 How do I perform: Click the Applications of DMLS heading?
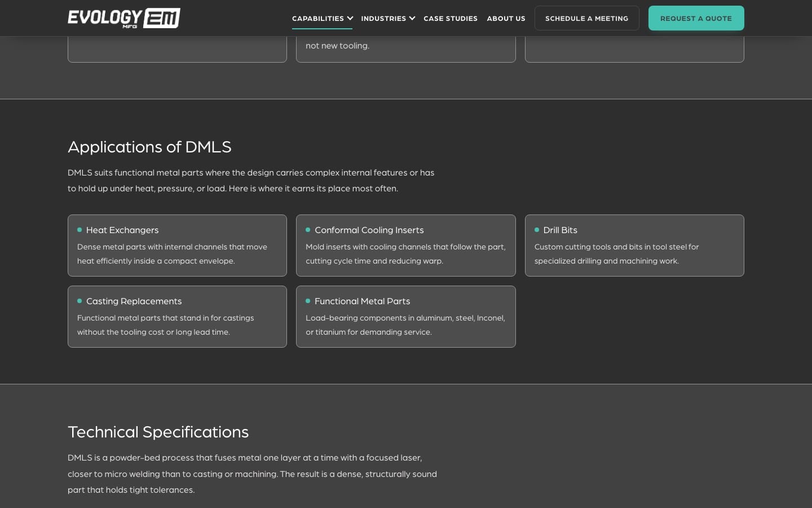149,147
